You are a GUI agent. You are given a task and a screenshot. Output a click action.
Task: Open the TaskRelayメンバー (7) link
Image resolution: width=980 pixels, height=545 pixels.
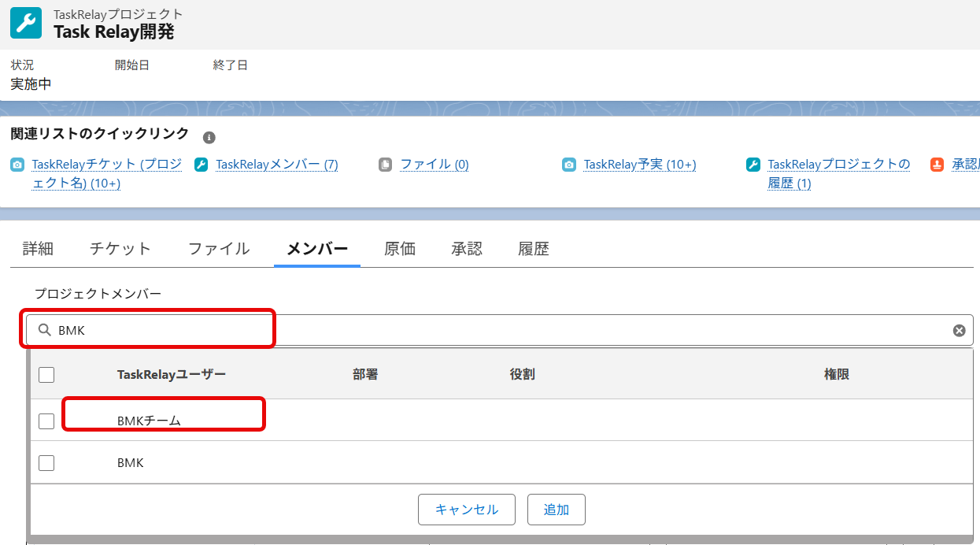tap(277, 165)
